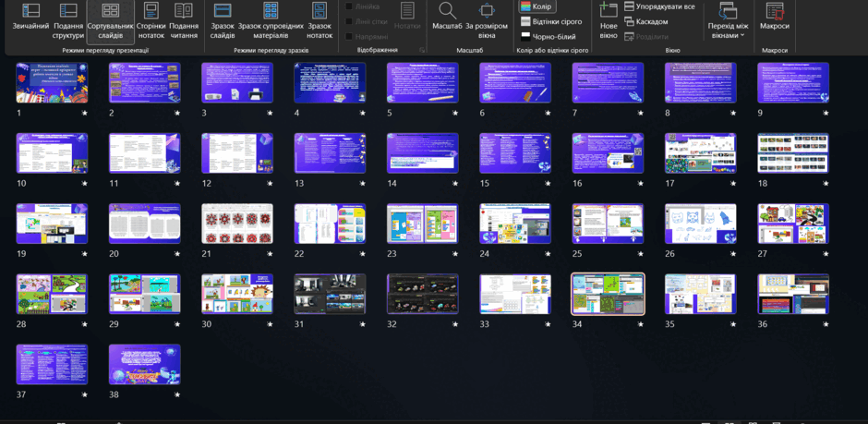The image size is (868, 424).
Task: Select slide 26 thumbnail with cat sketches
Action: point(701,224)
